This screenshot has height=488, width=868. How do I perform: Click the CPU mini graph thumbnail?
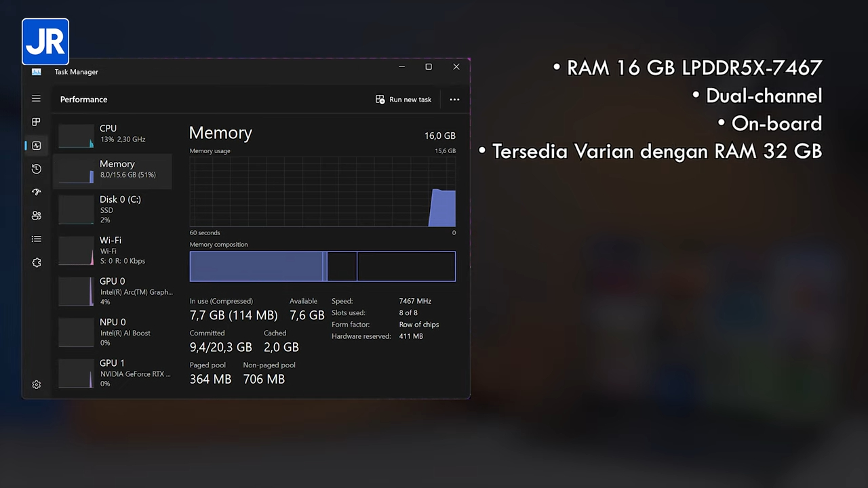76,136
